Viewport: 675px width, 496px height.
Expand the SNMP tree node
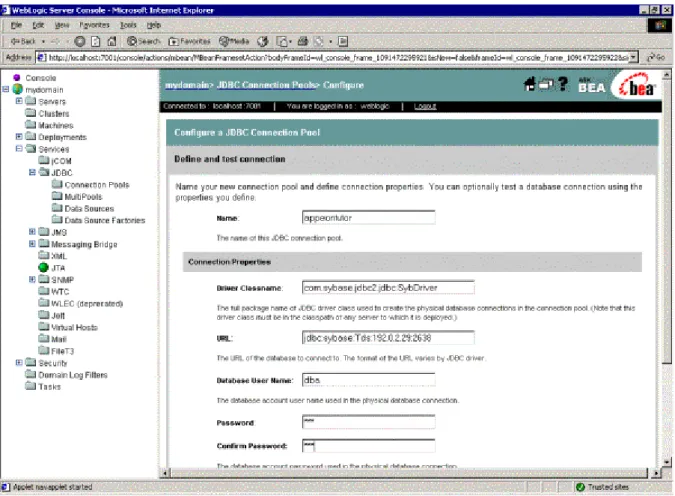(32, 279)
